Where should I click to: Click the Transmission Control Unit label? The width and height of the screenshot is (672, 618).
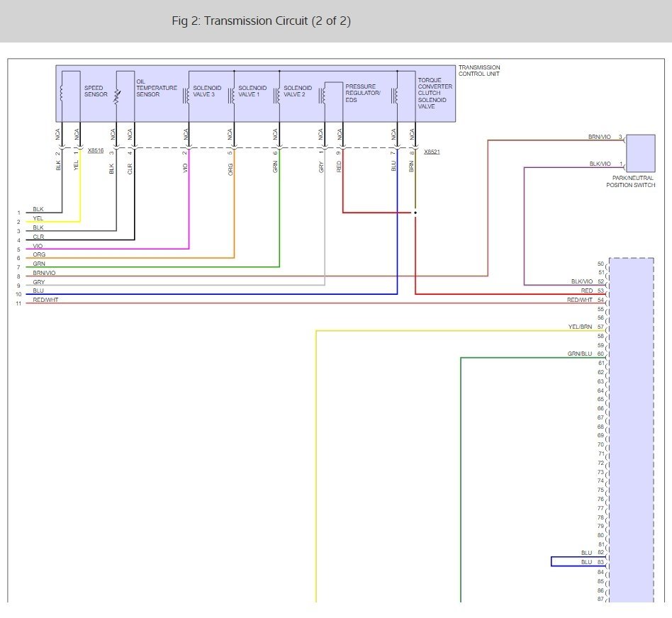coord(479,71)
